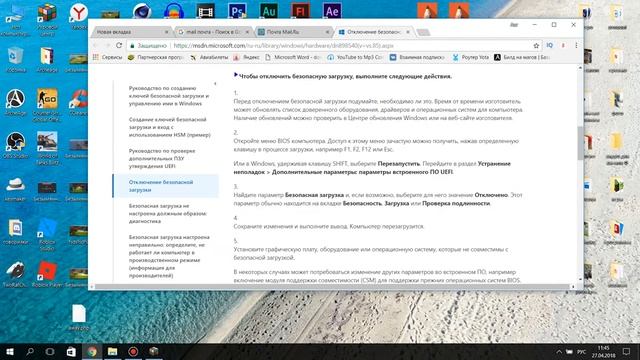This screenshot has height=360, width=640.
Task: Open the Microsoft Word bookmark
Action: (x=293, y=57)
